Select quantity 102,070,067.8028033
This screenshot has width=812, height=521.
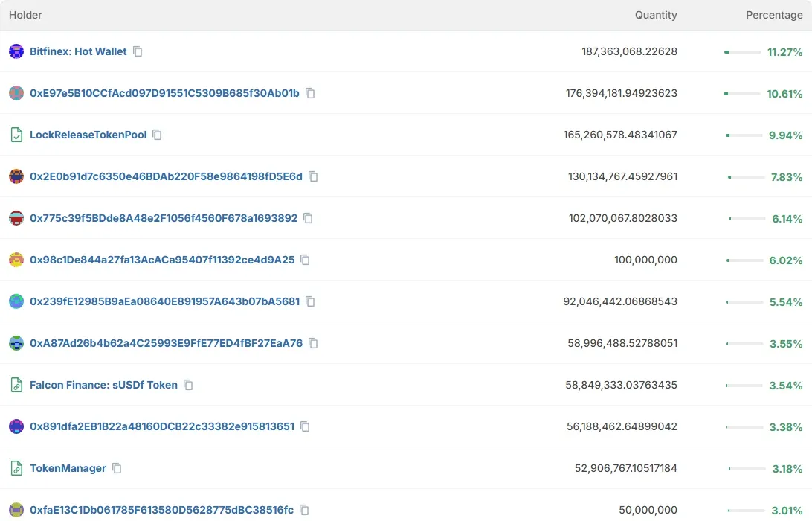coord(623,218)
